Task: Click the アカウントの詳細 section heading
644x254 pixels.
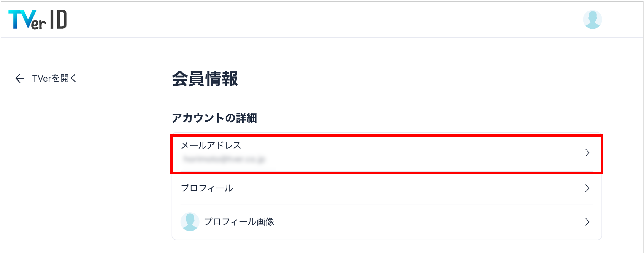Action: [x=214, y=118]
